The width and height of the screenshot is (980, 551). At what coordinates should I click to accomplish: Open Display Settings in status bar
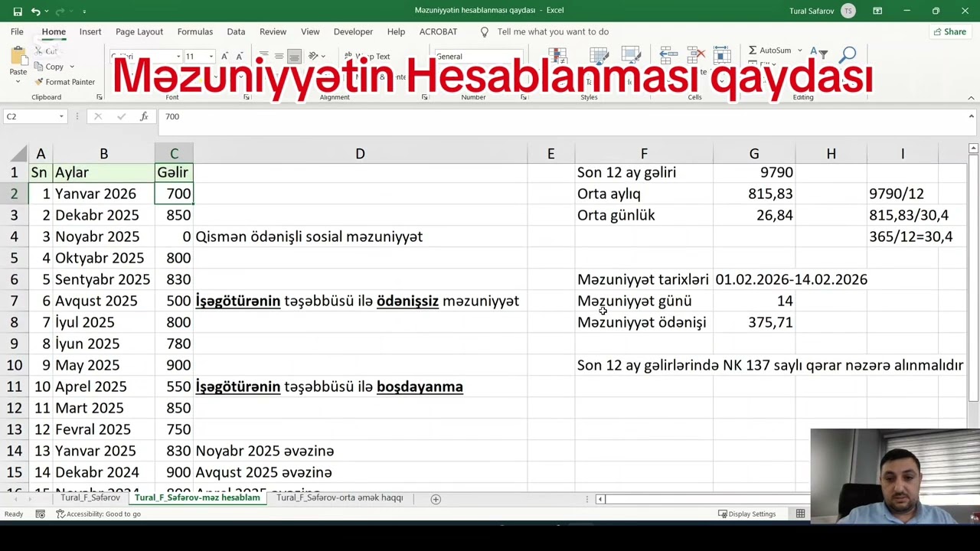(x=747, y=514)
